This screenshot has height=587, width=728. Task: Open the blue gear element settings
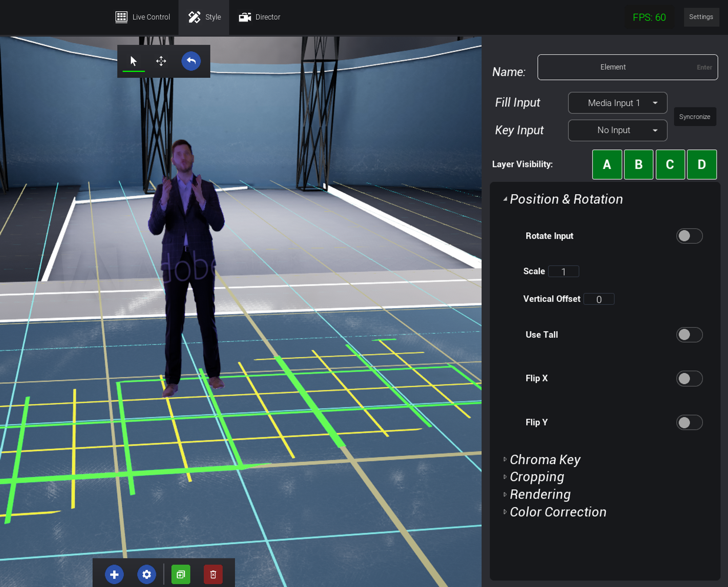tap(146, 574)
